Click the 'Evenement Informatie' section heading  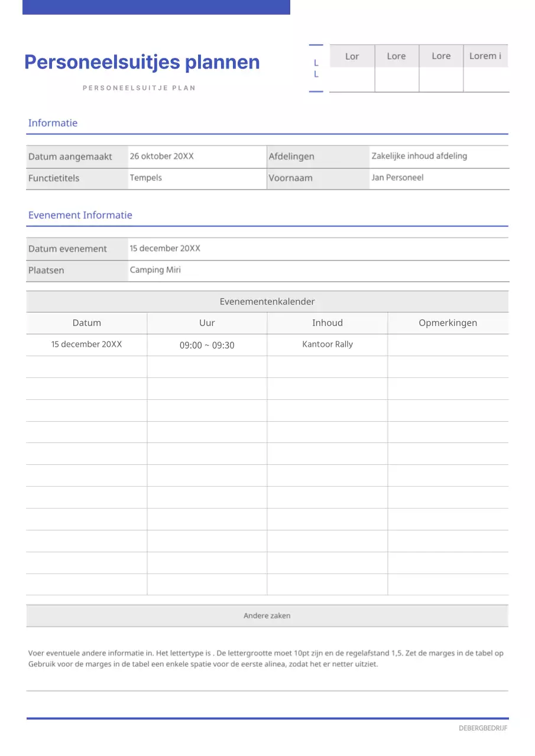click(80, 215)
